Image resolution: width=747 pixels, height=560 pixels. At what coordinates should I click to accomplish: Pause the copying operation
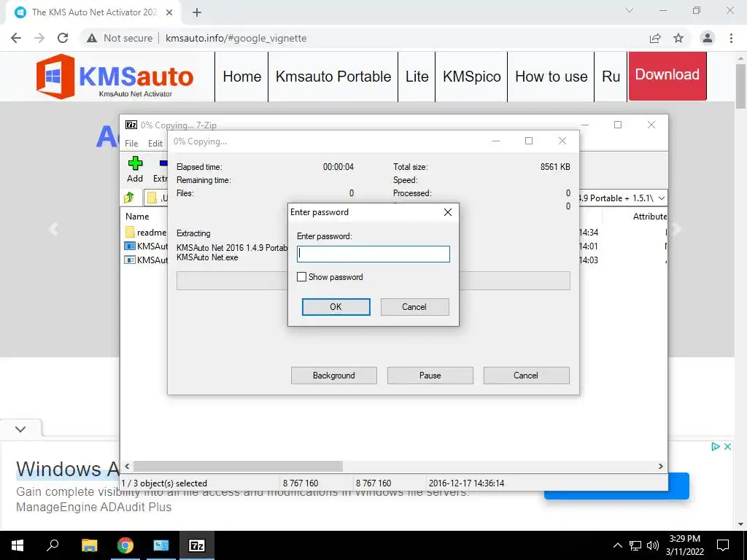tap(430, 376)
